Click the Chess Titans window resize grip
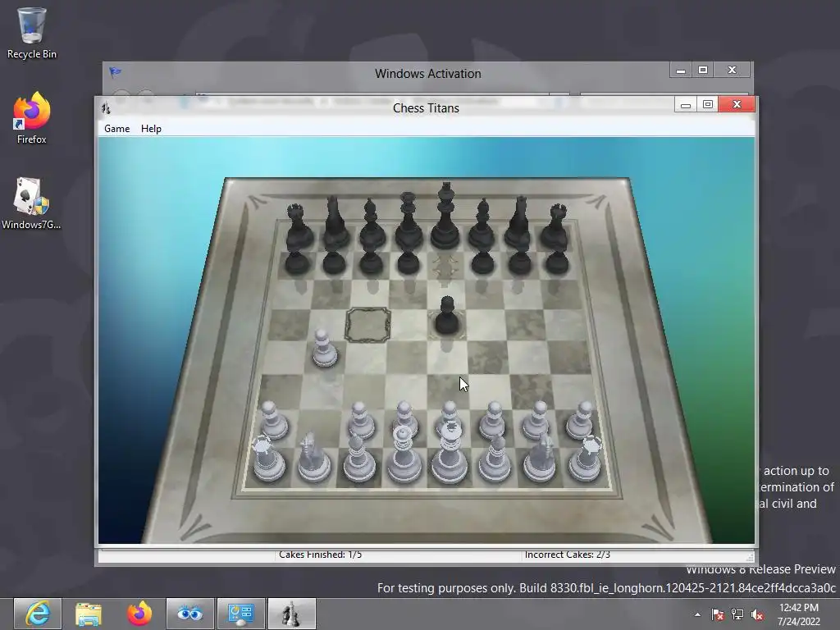Image resolution: width=840 pixels, height=630 pixels. click(x=750, y=557)
